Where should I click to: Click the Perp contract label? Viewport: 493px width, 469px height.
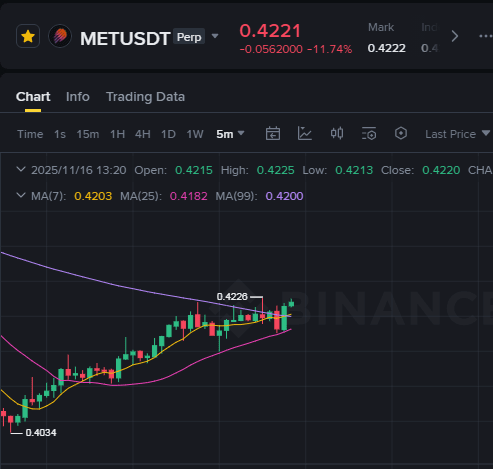[189, 37]
